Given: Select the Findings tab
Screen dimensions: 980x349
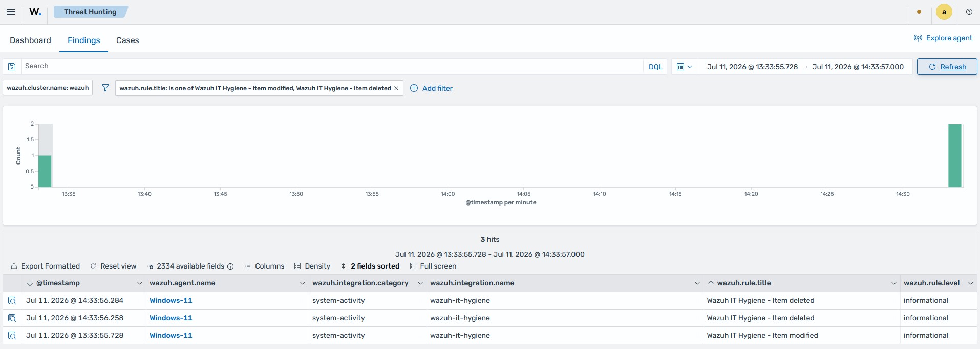Looking at the screenshot, I should (84, 40).
